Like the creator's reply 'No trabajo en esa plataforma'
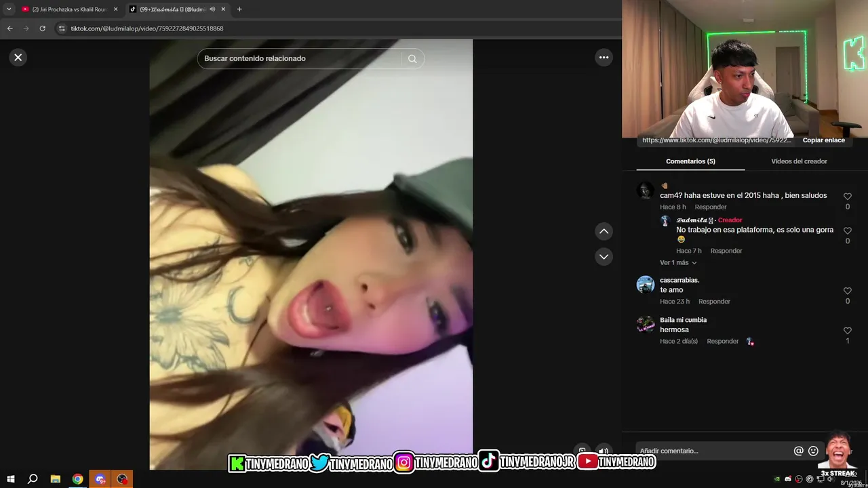Screen dimensions: 868x488 [x=847, y=230]
